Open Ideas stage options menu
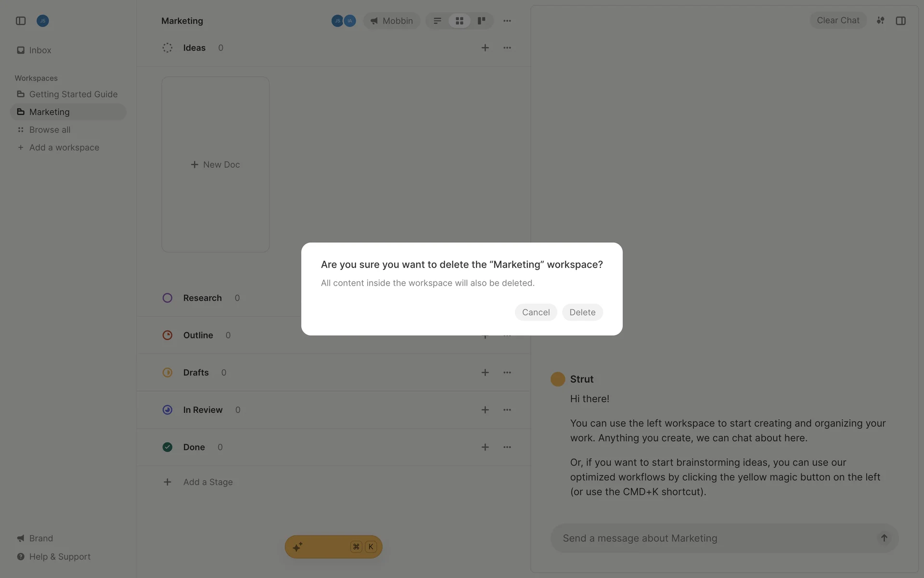 tap(507, 48)
